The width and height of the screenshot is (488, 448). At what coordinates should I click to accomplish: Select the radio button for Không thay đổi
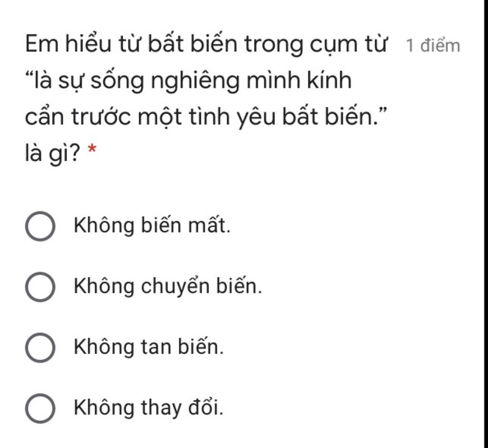(x=40, y=408)
